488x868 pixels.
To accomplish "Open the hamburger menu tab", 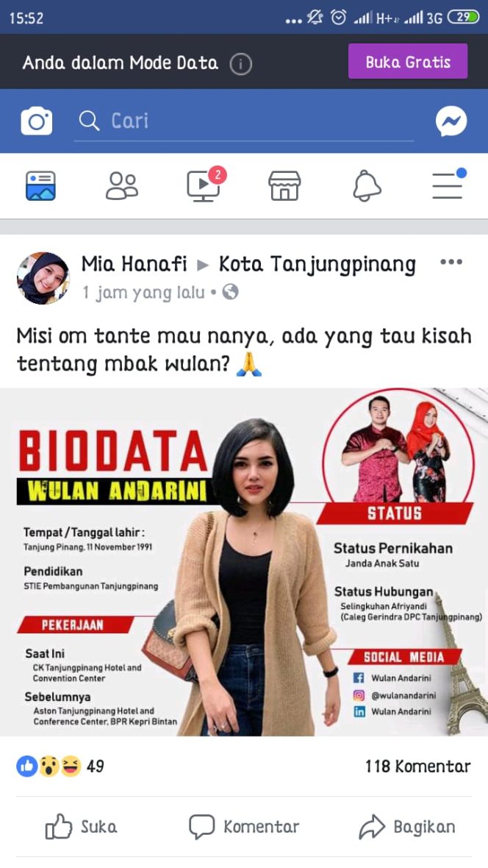I will click(448, 185).
